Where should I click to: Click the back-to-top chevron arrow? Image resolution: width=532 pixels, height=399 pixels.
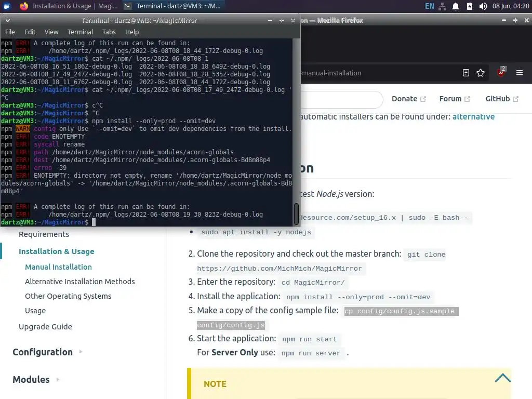pos(502,378)
